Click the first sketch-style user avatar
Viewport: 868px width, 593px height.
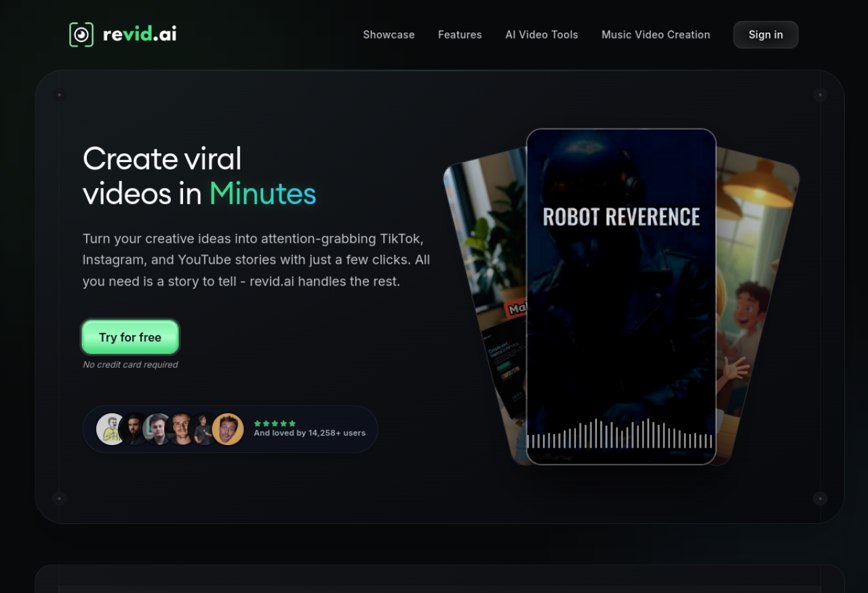click(111, 429)
